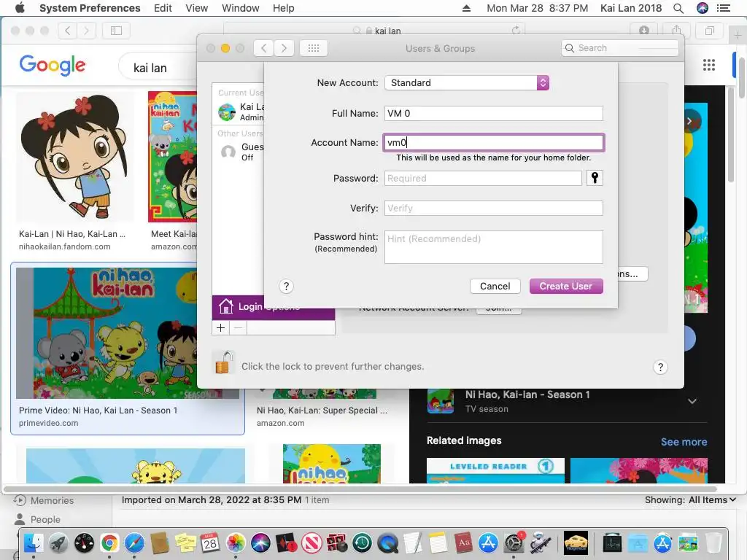Image resolution: width=747 pixels, height=560 pixels.
Task: Launch Google Chrome from the Dock
Action: 109,542
